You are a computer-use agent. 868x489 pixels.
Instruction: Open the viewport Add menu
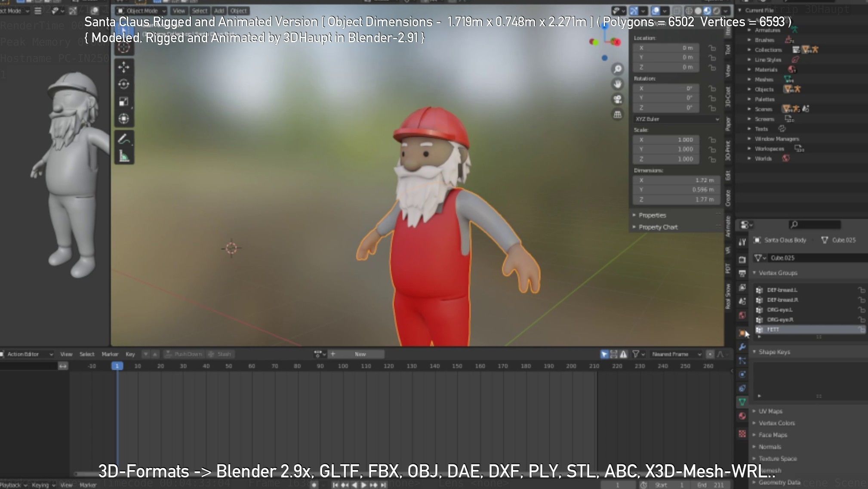219,11
